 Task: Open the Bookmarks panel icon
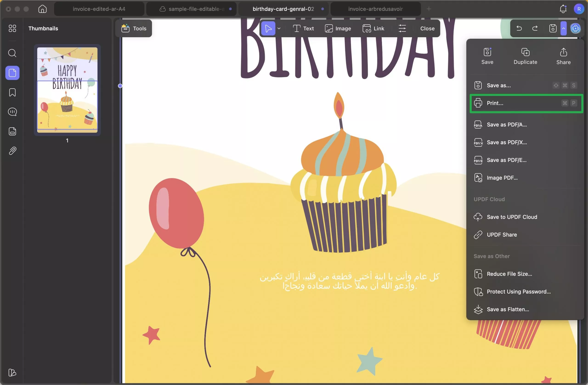[x=12, y=92]
